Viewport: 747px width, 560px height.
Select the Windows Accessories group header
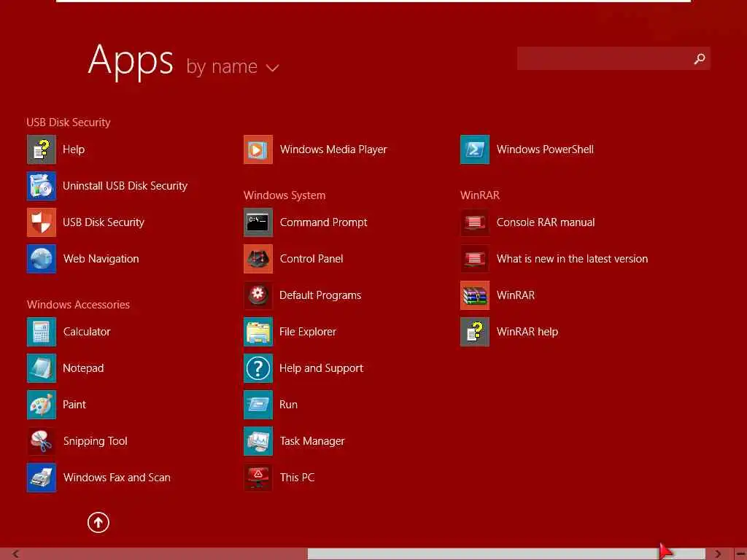point(78,305)
